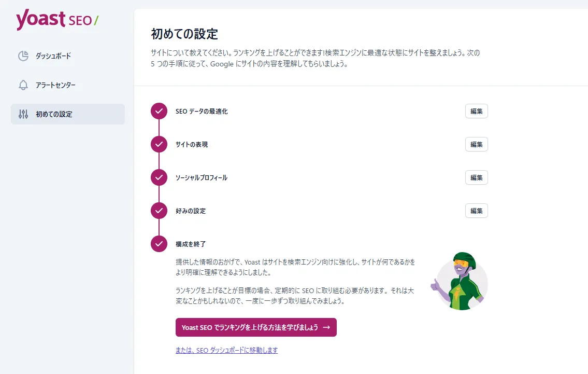This screenshot has width=588, height=374.
Task: Open the ダッシュボード menu item
Action: 68,56
